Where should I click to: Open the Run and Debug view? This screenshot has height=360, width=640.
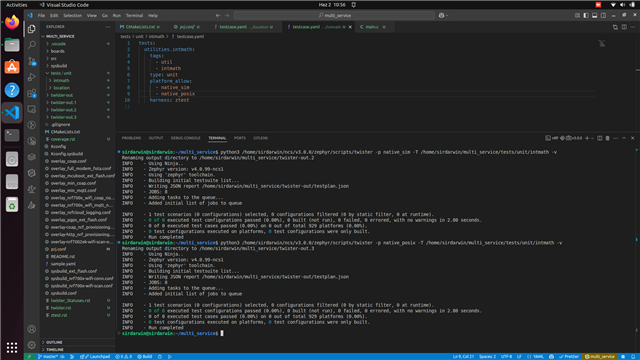coord(31,77)
